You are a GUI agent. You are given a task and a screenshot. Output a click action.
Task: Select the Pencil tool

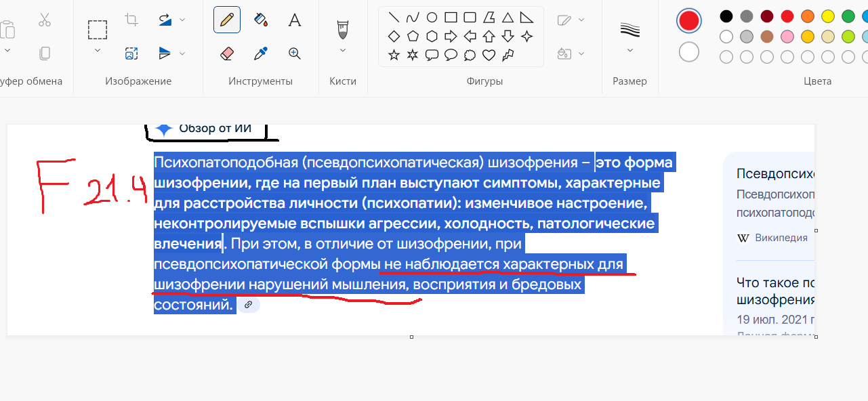click(x=227, y=20)
